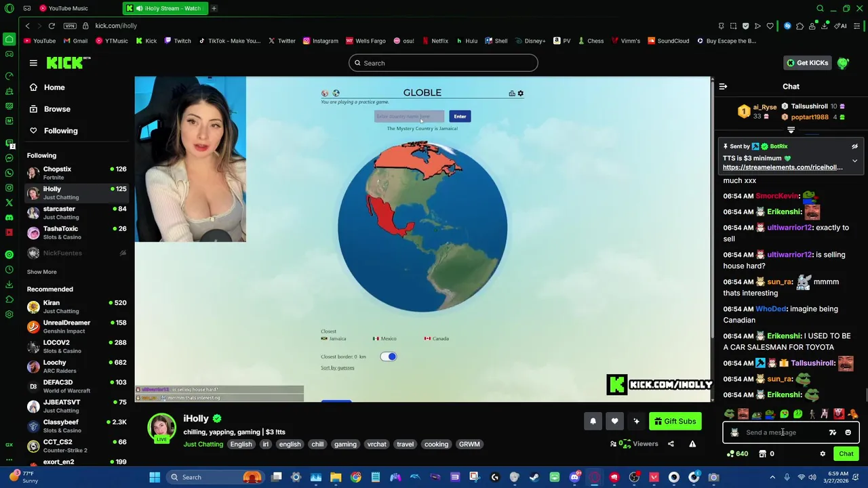This screenshot has width=868, height=488.
Task: Click the 640 channel points balance
Action: point(737,454)
